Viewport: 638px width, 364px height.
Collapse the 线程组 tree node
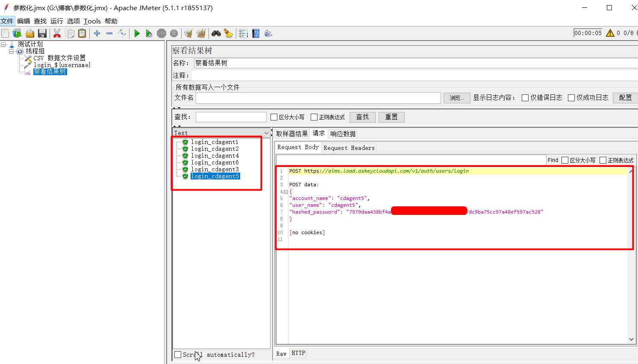(12, 51)
